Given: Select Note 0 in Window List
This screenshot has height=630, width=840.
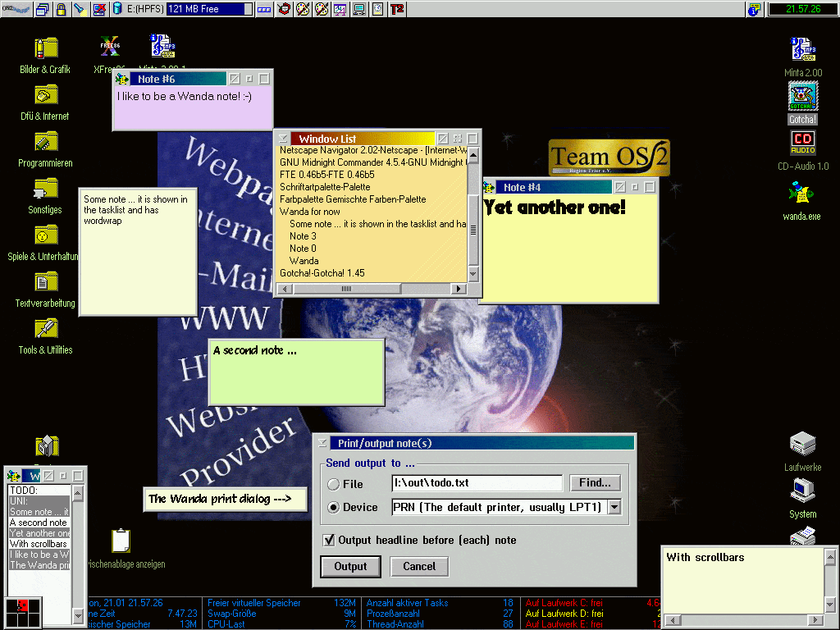Looking at the screenshot, I should coord(372,249).
